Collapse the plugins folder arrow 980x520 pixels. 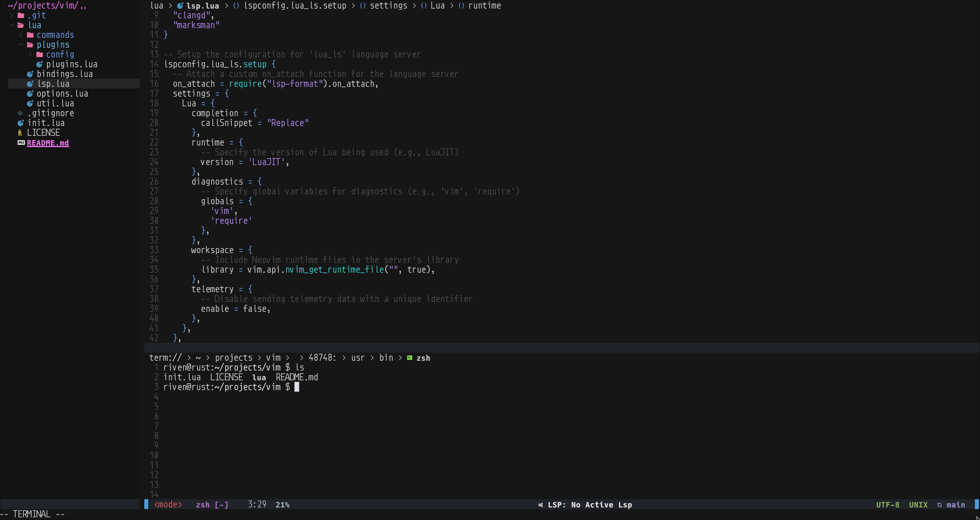(x=21, y=45)
